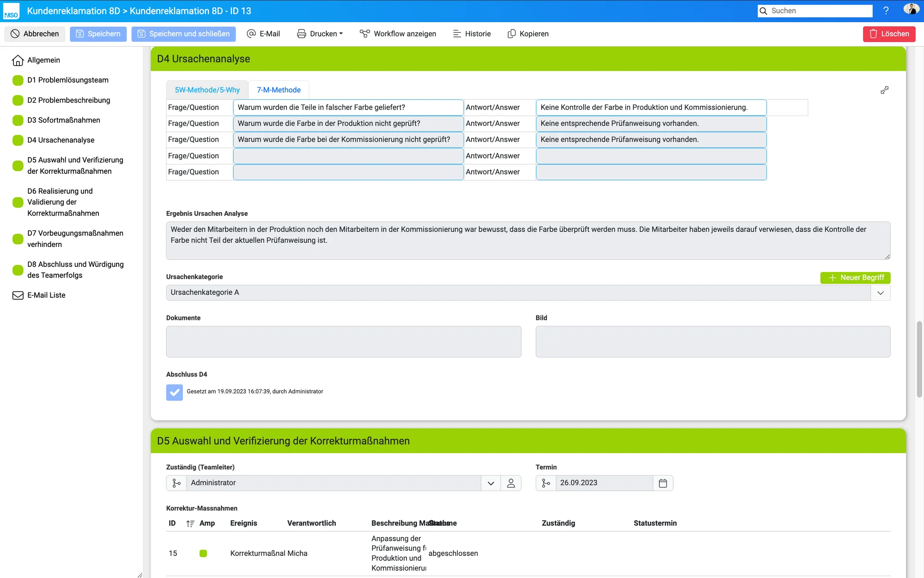Click the Speichern save button
This screenshot has height=578, width=924.
click(x=98, y=34)
